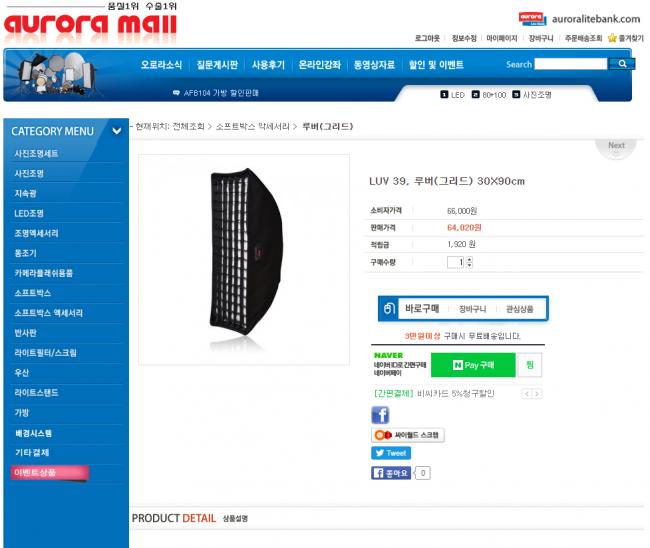The image size is (650, 548).
Task: Open the aurora mall logo home
Action: tap(90, 25)
